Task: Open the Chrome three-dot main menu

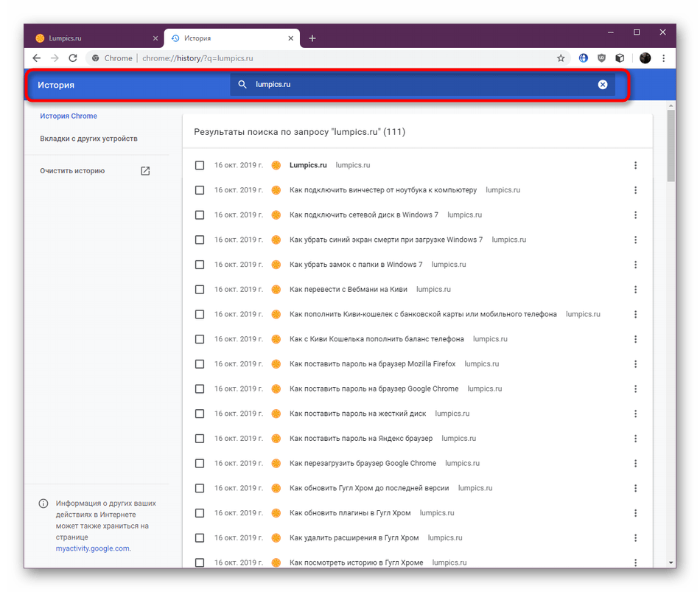Action: coord(664,58)
